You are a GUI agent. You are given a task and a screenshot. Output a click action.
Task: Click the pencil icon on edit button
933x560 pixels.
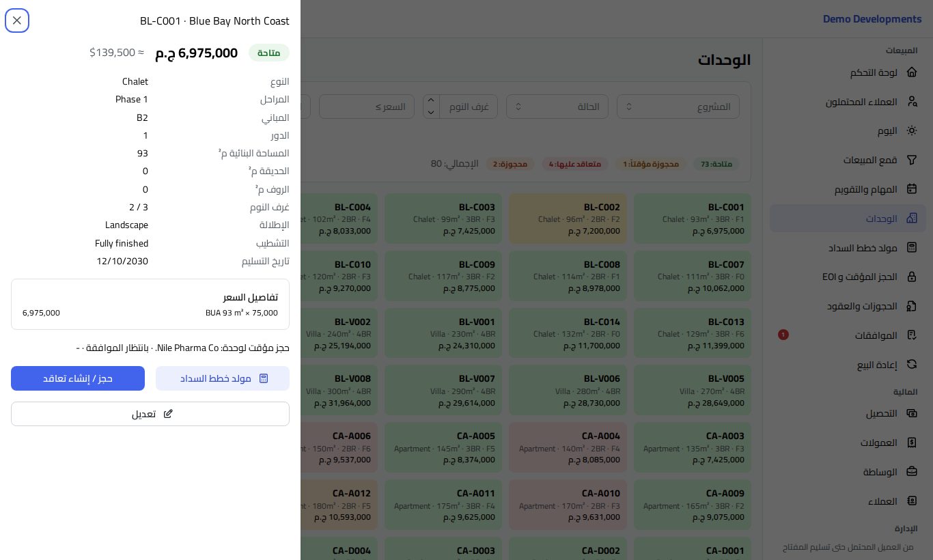coord(168,414)
